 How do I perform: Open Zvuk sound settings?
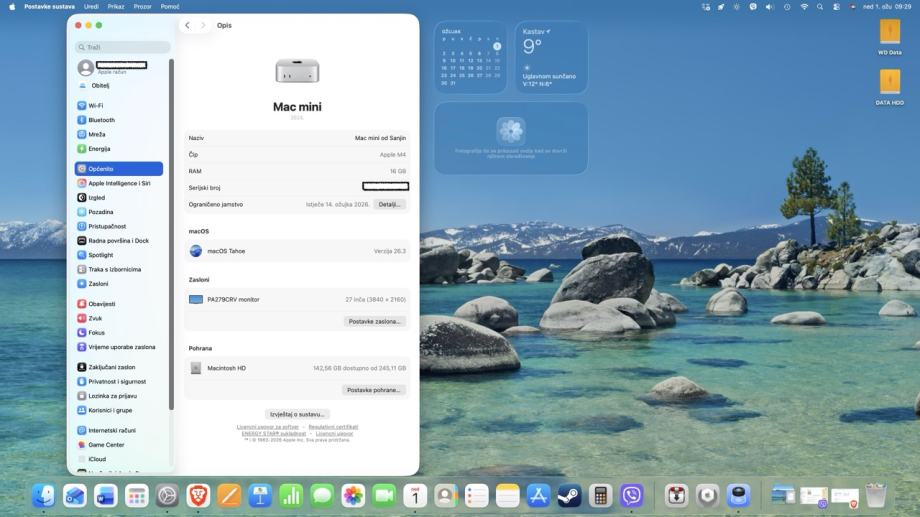click(95, 318)
